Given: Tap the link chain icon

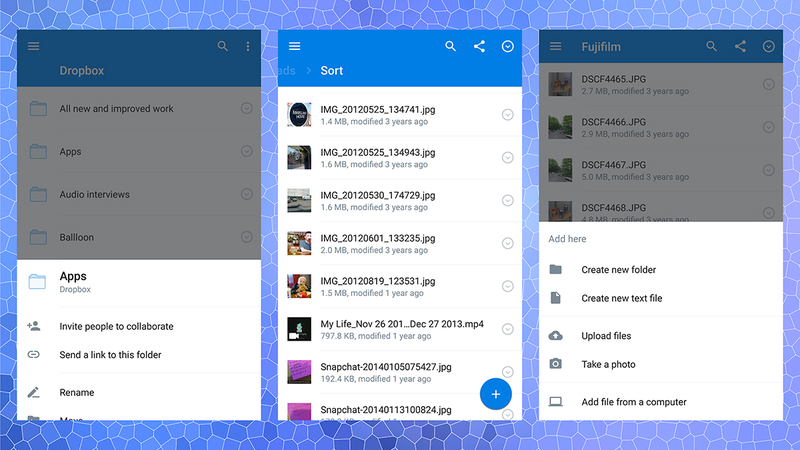Looking at the screenshot, I should (34, 354).
